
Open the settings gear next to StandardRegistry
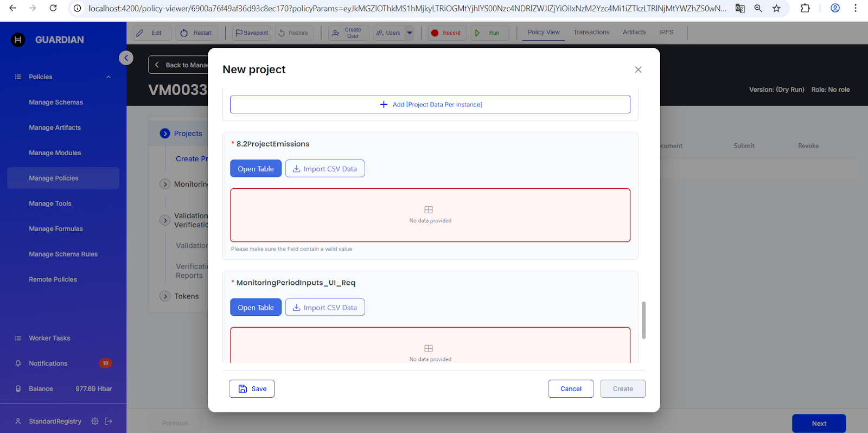point(95,421)
